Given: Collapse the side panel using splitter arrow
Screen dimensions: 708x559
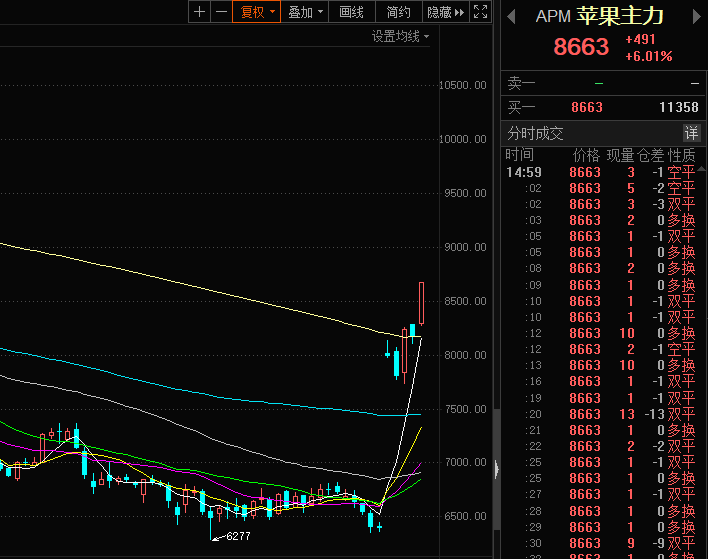Looking at the screenshot, I should click(496, 465).
